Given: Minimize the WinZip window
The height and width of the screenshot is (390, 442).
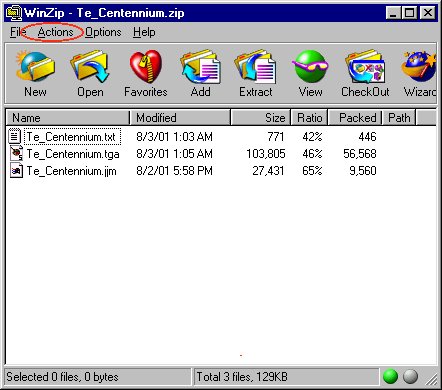Looking at the screenshot, I should (393, 13).
